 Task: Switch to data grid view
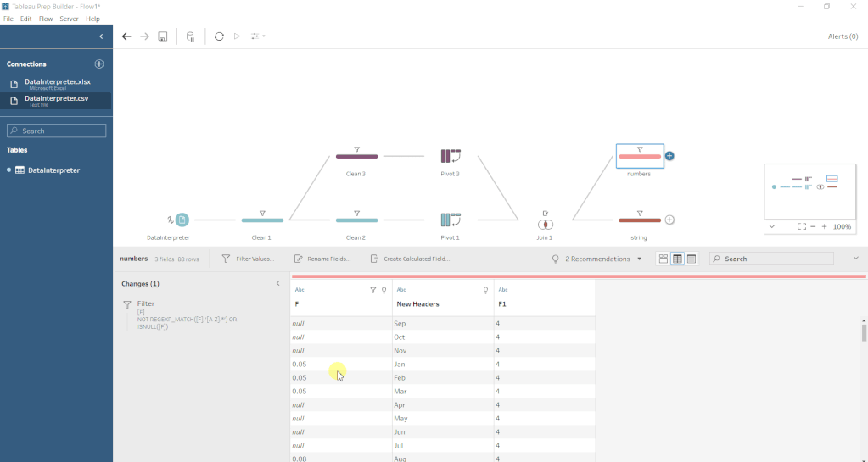[x=677, y=259]
